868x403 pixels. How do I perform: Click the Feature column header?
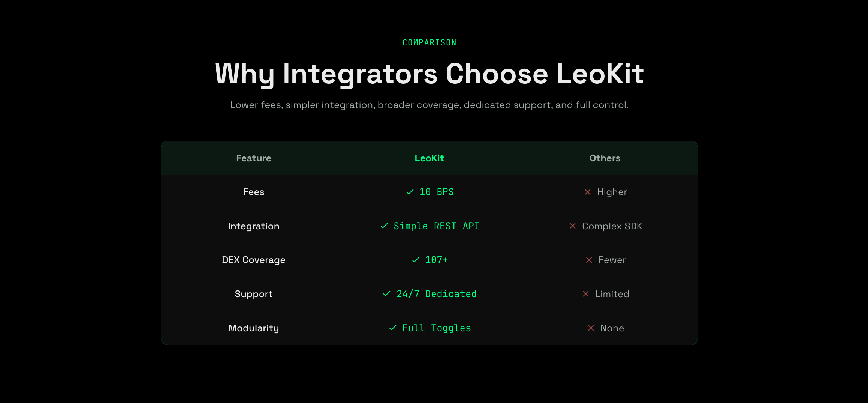[x=253, y=158]
